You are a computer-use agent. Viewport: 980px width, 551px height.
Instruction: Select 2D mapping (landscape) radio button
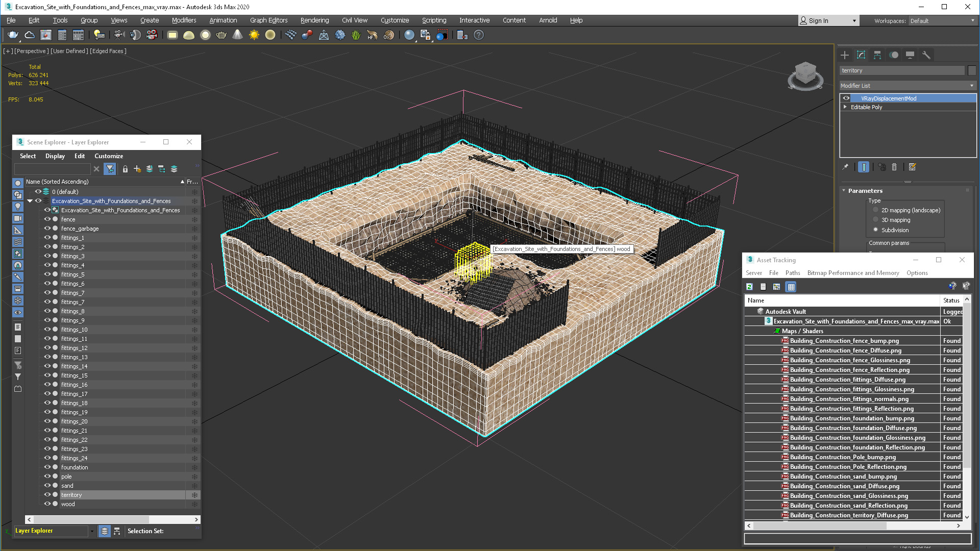876,210
